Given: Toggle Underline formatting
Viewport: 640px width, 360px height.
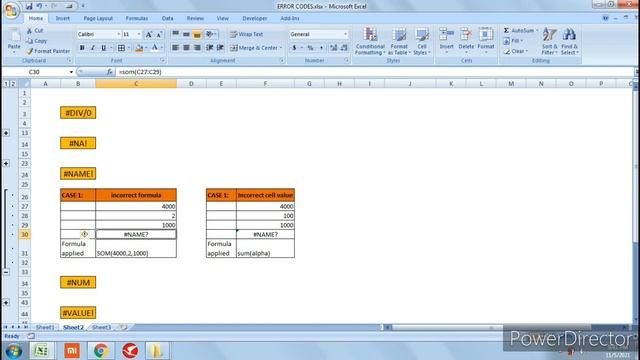Looking at the screenshot, I should click(103, 48).
